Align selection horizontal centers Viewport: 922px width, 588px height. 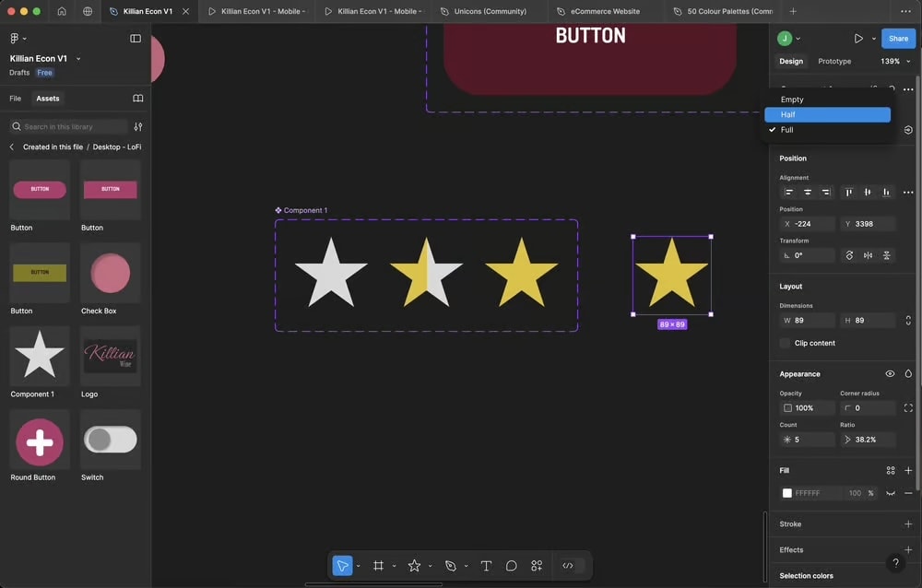click(808, 193)
